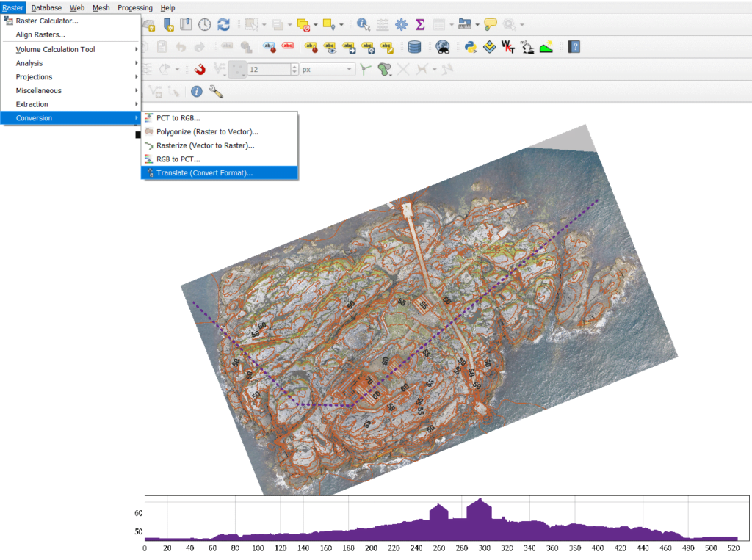Image resolution: width=752 pixels, height=560 pixels.
Task: Open the px snapping units dropdown
Action: pyautogui.click(x=327, y=70)
